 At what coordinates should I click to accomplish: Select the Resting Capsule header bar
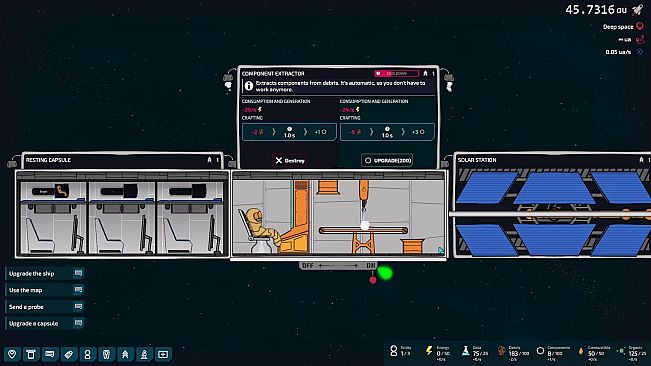pos(122,160)
